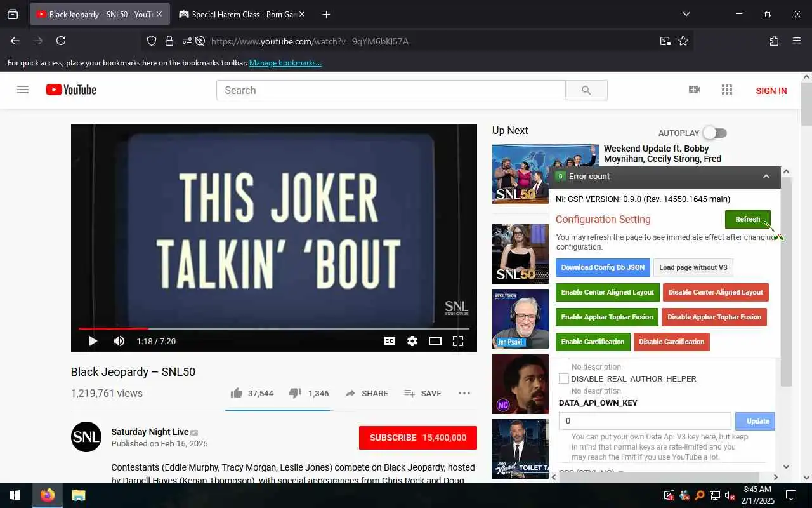Open the picture-in-picture address bar icon
The image size is (812, 508).
click(665, 41)
